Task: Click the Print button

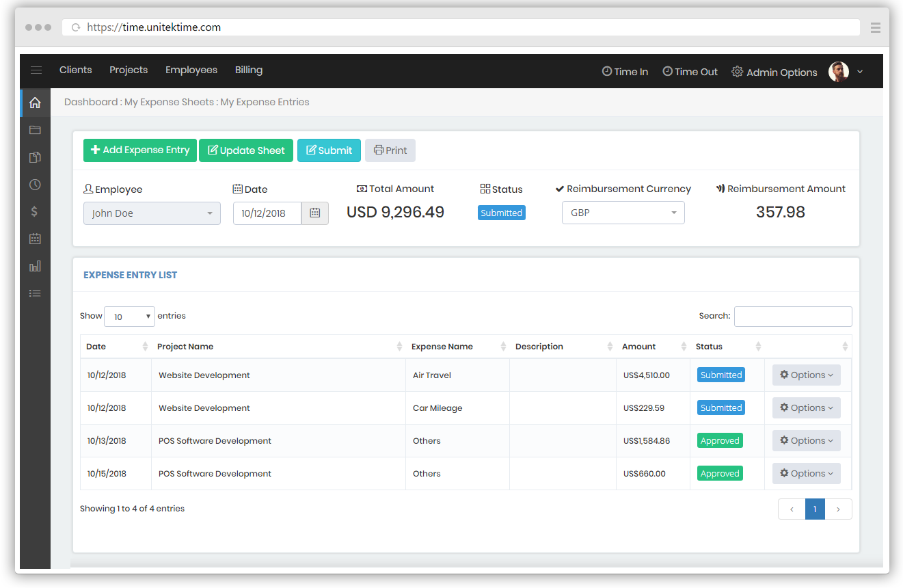Action: (390, 150)
